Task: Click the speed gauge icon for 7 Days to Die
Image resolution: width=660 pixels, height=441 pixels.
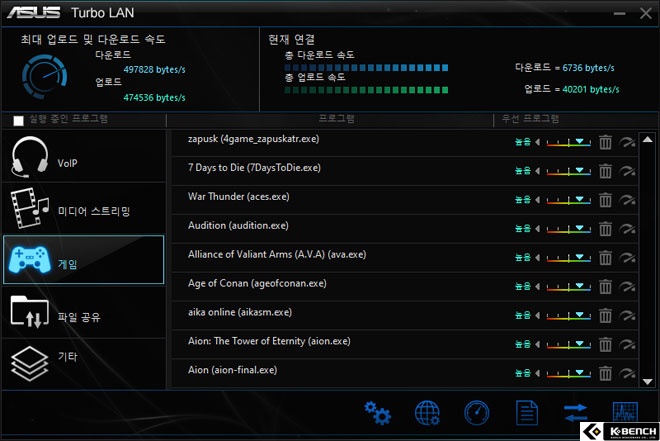Action: 627,171
